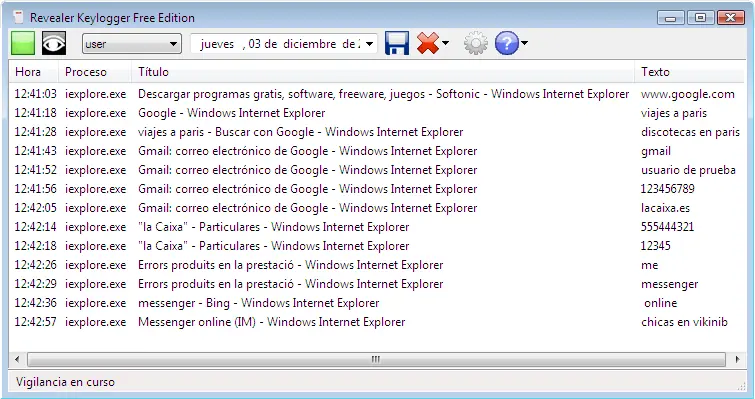755x399 pixels.
Task: Select the 'Google - Windows Internet Explorer' title
Action: point(232,113)
